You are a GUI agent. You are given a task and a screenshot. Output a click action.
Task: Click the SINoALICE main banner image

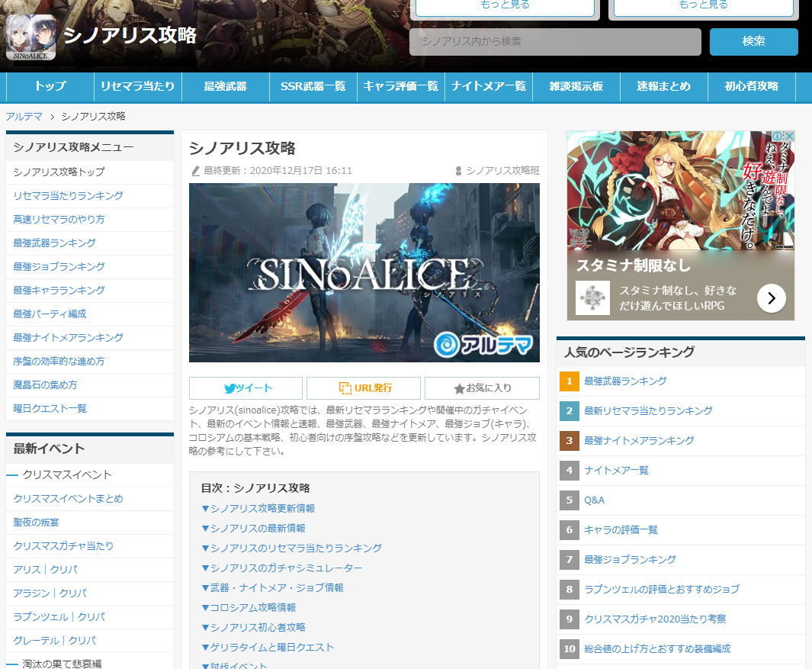pos(364,272)
